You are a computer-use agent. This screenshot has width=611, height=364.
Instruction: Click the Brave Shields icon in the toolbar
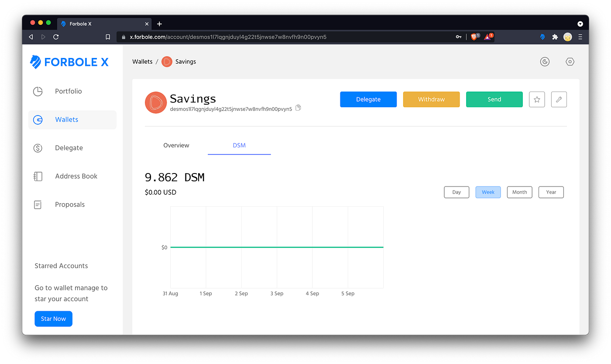[474, 37]
